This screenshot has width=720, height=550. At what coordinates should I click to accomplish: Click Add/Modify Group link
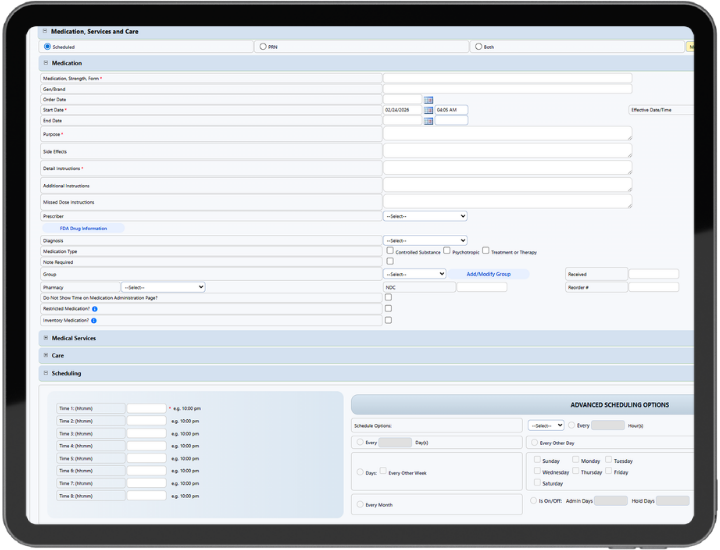point(489,274)
